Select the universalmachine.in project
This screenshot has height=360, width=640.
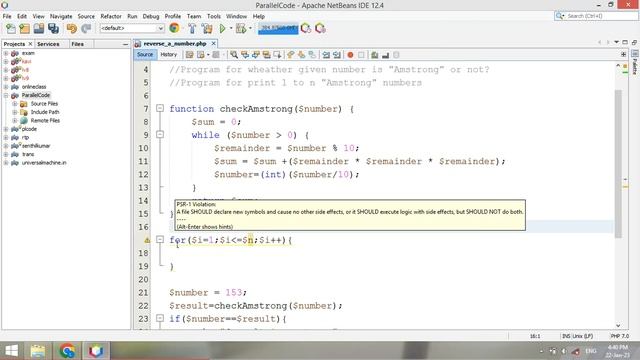click(44, 162)
